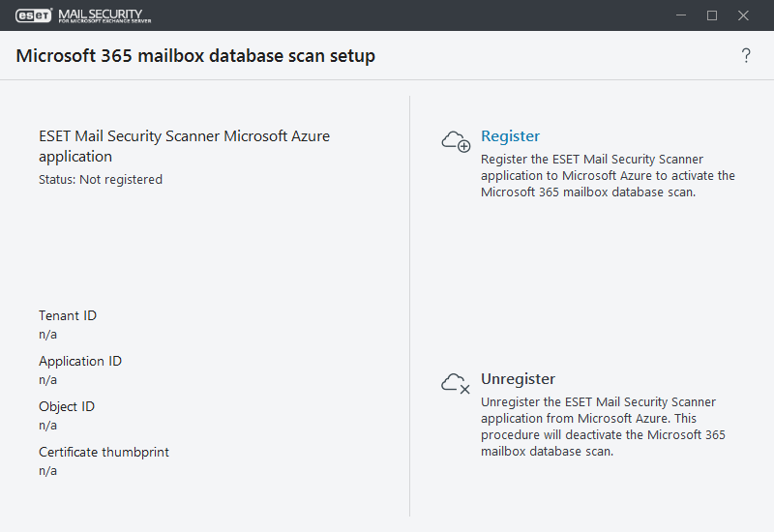
Task: Click the cloud-x Unregister icon
Action: pos(455,383)
